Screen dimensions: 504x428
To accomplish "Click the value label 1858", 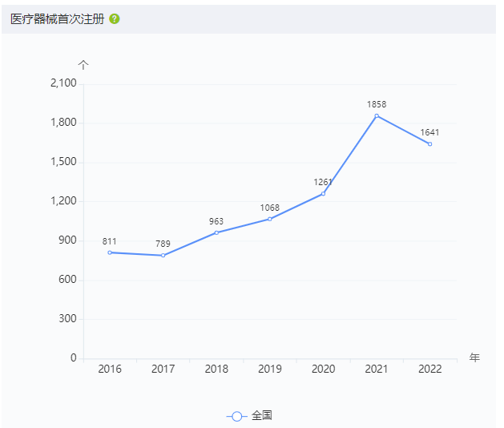I will pyautogui.click(x=377, y=104).
